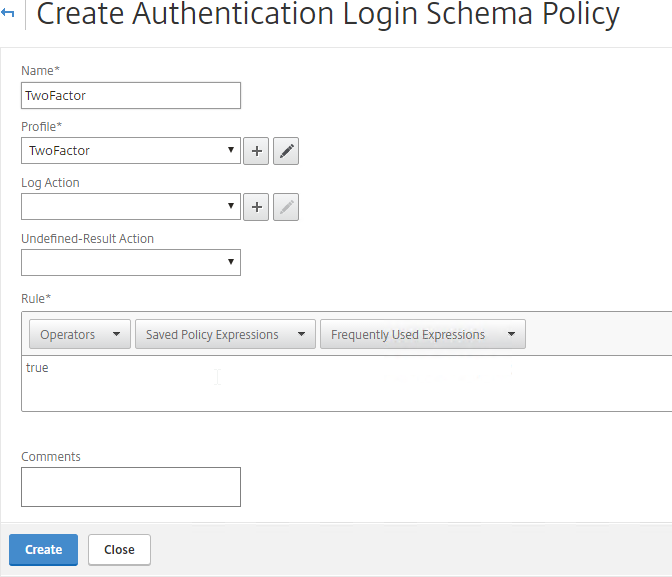Click the back arrow icon beside the title
The width and height of the screenshot is (672, 577).
tap(7, 13)
